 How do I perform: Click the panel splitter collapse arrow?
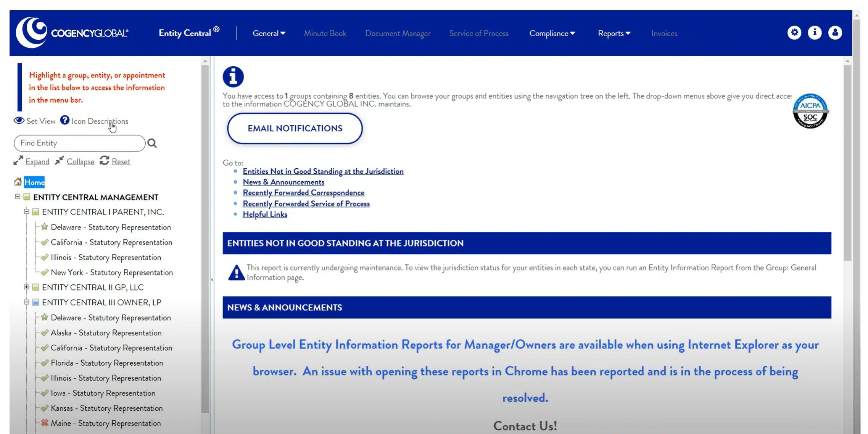pyautogui.click(x=212, y=279)
